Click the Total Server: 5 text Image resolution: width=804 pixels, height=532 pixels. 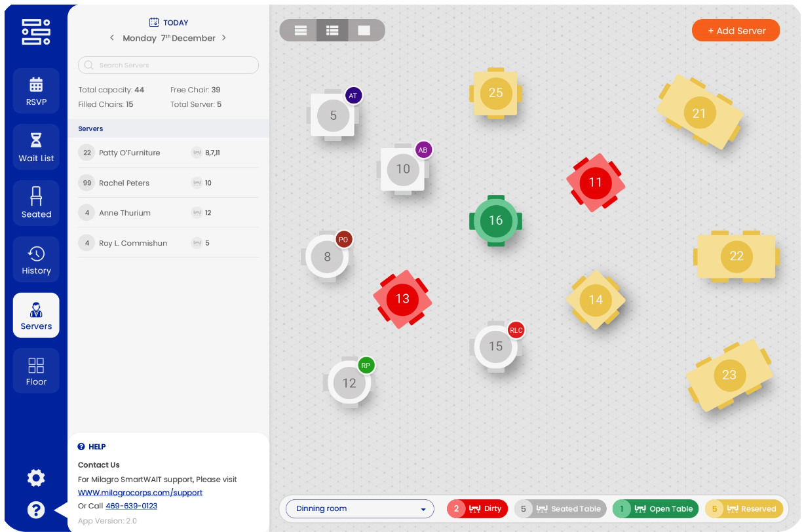tap(196, 104)
